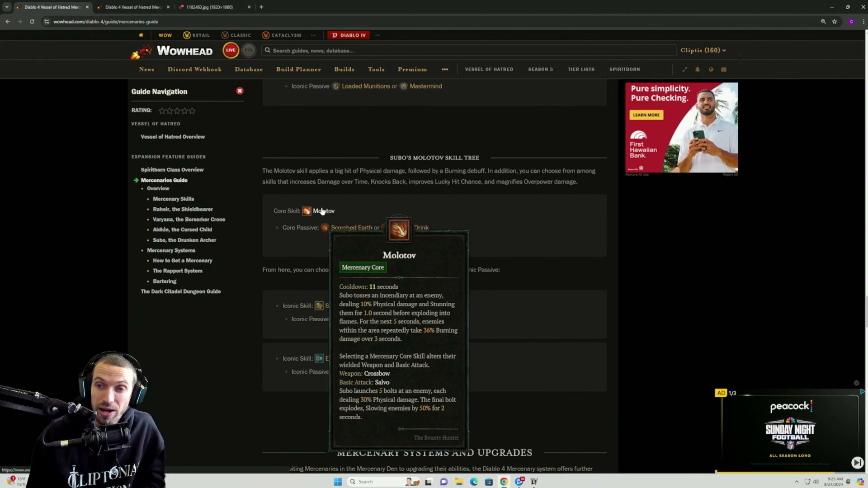This screenshot has width=868, height=488.
Task: Jump to Varyana, the Berserker Crone section
Action: 189,220
